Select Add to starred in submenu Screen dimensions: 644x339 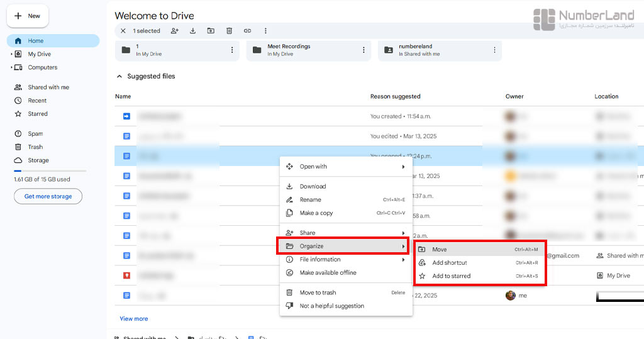(480, 275)
